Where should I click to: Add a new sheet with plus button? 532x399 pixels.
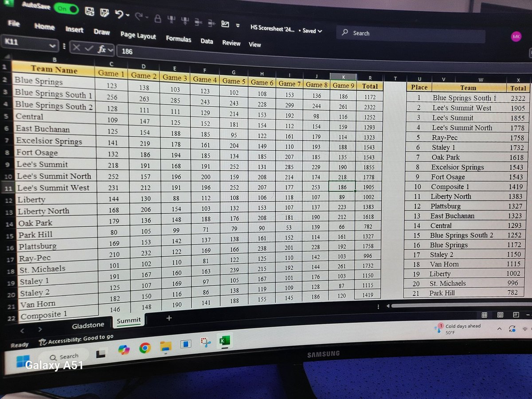168,318
